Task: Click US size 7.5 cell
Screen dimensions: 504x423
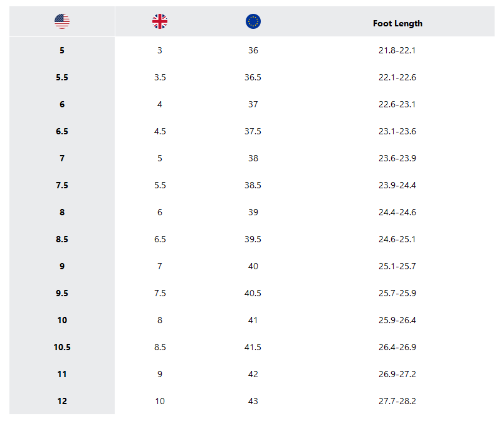Action: coord(62,185)
